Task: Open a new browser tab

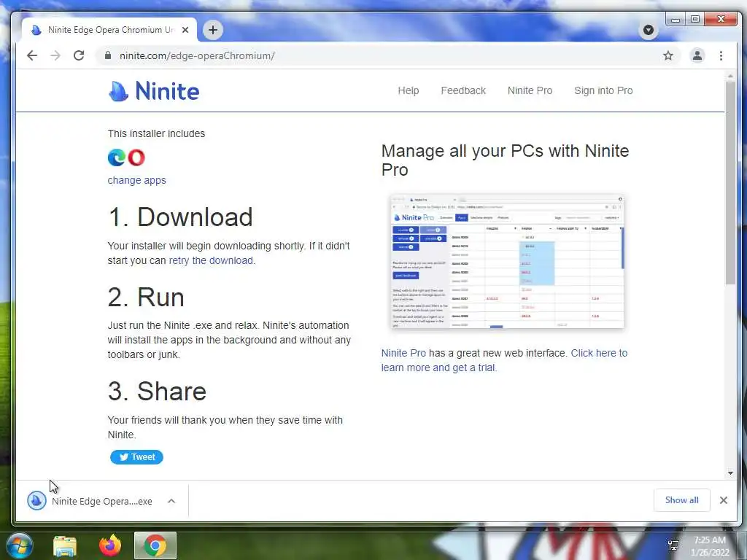Action: 213,30
